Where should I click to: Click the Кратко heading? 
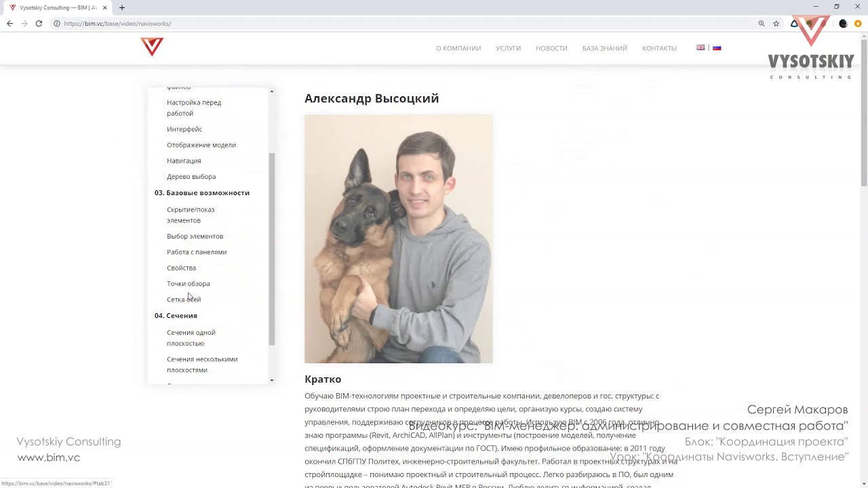(323, 380)
